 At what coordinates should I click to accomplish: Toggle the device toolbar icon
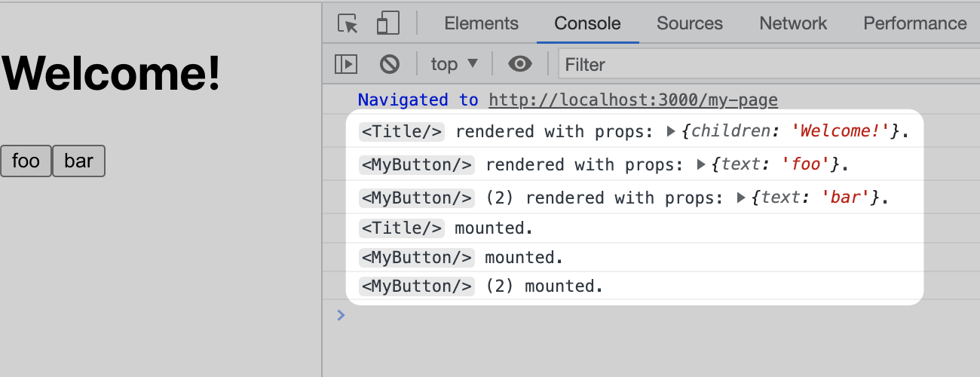tap(387, 23)
